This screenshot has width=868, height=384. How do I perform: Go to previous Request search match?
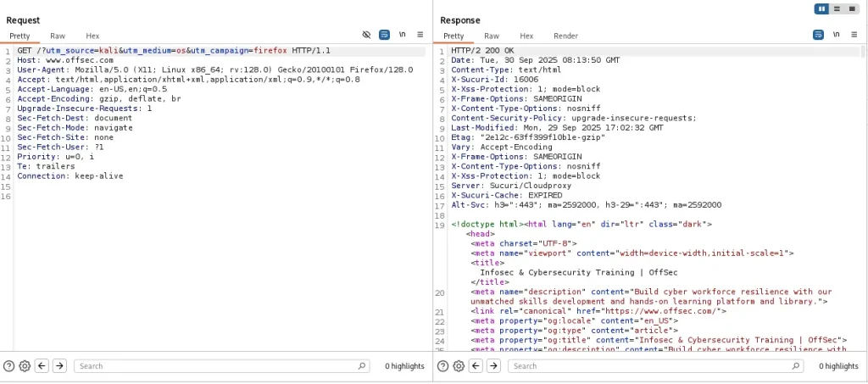coord(42,366)
